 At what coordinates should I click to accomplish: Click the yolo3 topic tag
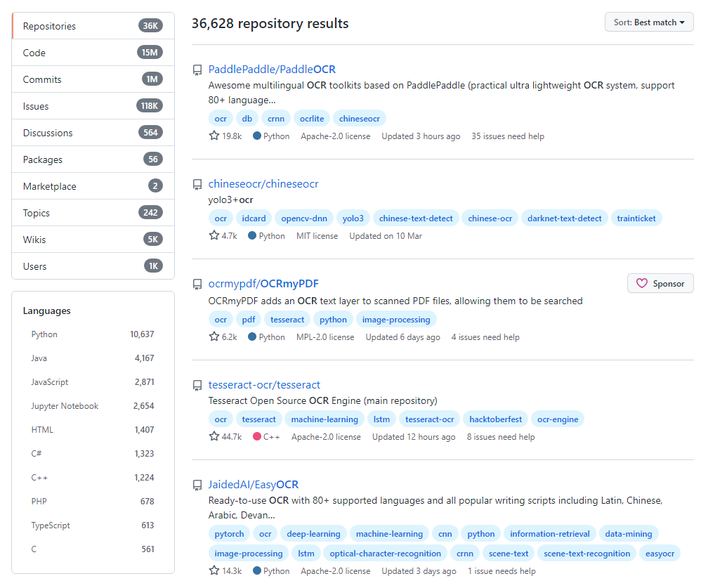tap(353, 218)
